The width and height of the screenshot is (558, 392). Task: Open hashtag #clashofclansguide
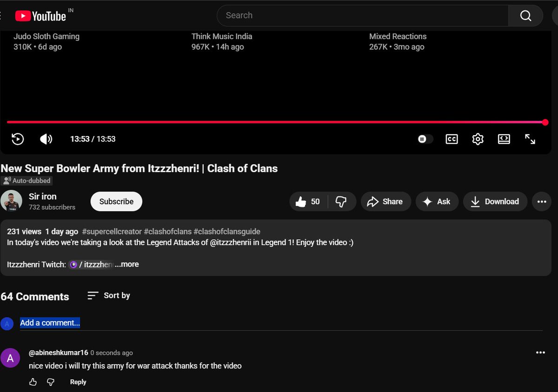click(227, 231)
